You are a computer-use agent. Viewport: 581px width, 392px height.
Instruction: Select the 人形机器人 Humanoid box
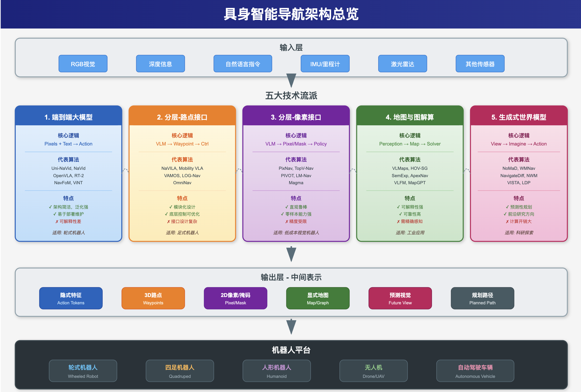[x=277, y=371]
